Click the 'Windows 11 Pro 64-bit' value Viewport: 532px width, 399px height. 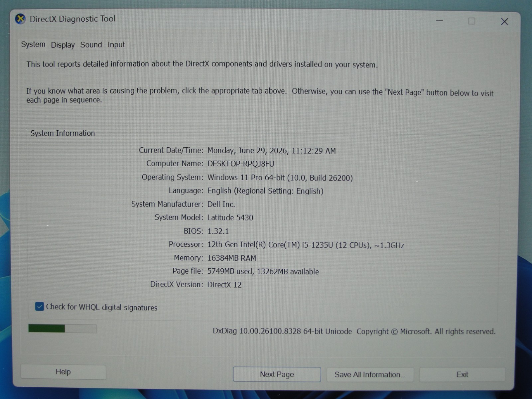coord(246,178)
